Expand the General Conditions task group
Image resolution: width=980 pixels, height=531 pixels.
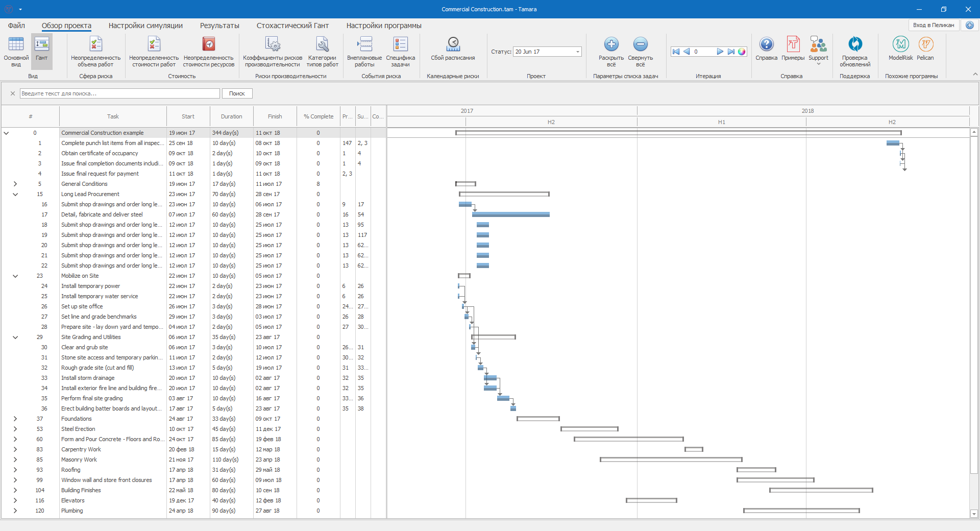(x=15, y=184)
